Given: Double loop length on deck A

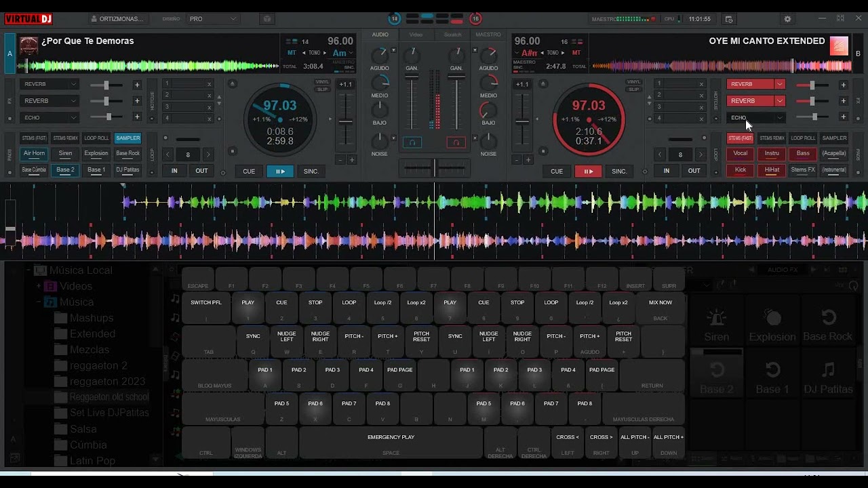Looking at the screenshot, I should 208,155.
